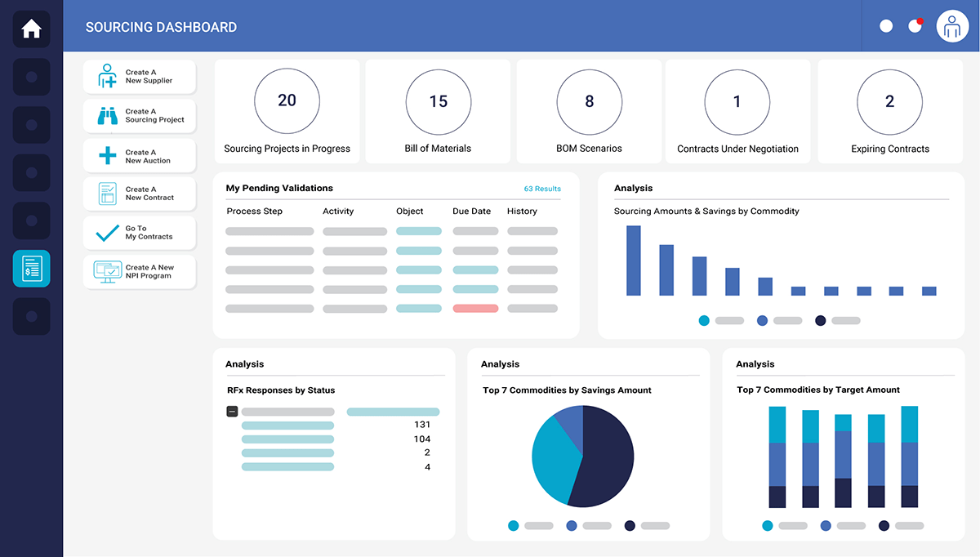Click the notification icon with red badge

913,25
